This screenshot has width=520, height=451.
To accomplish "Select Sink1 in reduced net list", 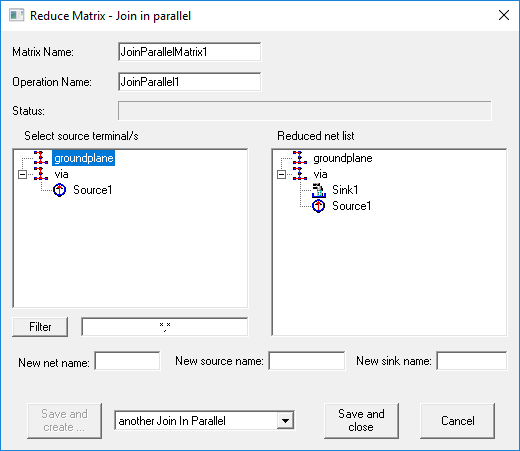I will click(345, 190).
